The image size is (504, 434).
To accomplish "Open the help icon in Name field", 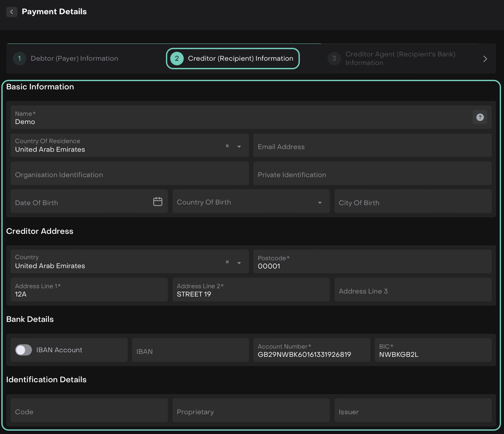I will (480, 117).
